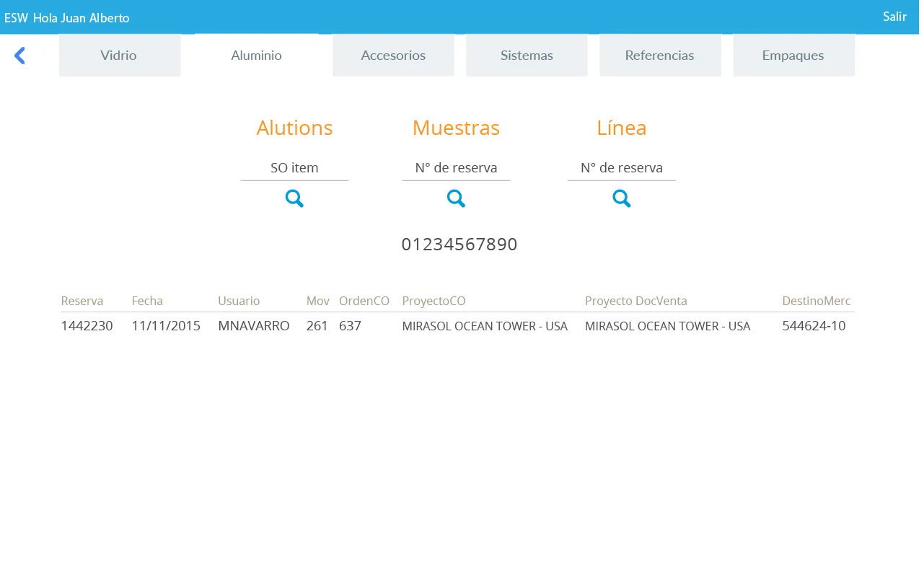Show the Empaques tab
Viewport: 924px width, 577px height.
click(x=793, y=56)
